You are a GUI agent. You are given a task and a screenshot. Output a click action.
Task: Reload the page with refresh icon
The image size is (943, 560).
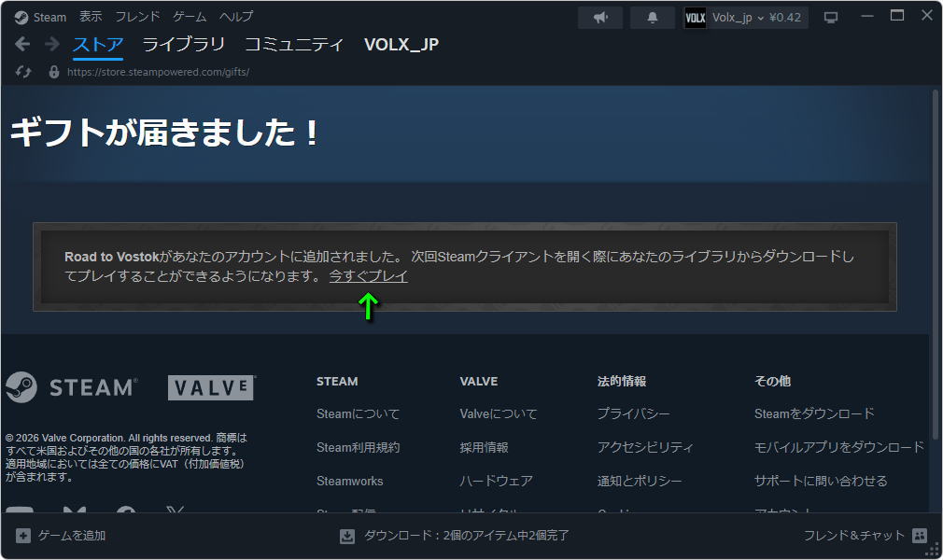point(24,72)
